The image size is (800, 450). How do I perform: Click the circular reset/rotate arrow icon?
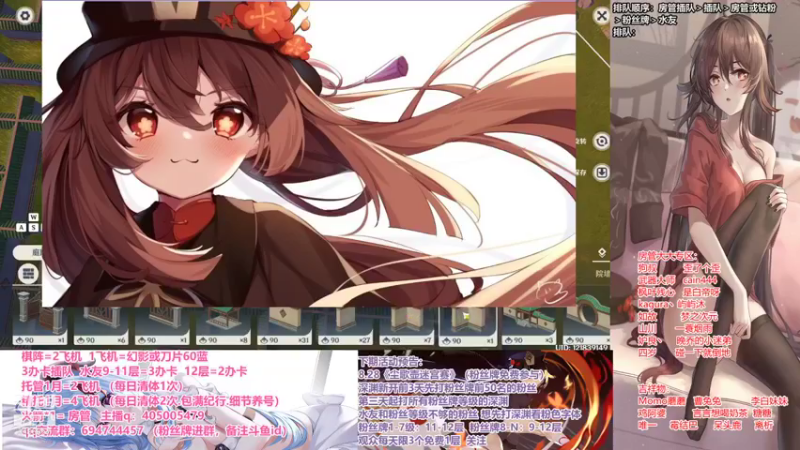coord(602,141)
